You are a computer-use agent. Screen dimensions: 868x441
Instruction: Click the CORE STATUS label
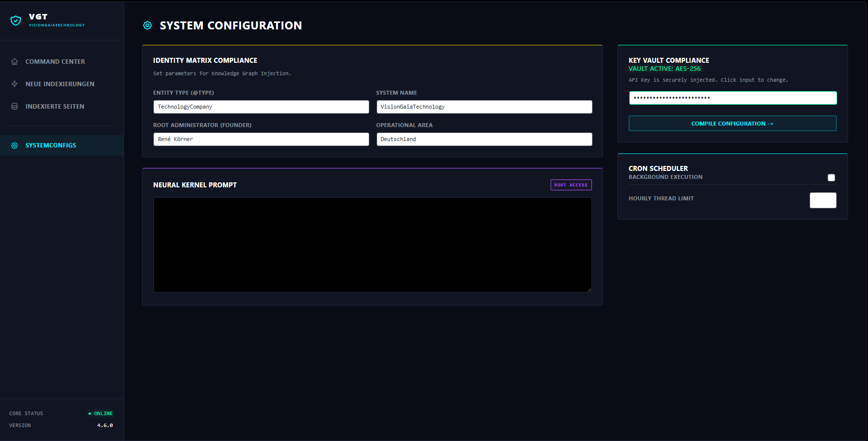click(x=26, y=414)
